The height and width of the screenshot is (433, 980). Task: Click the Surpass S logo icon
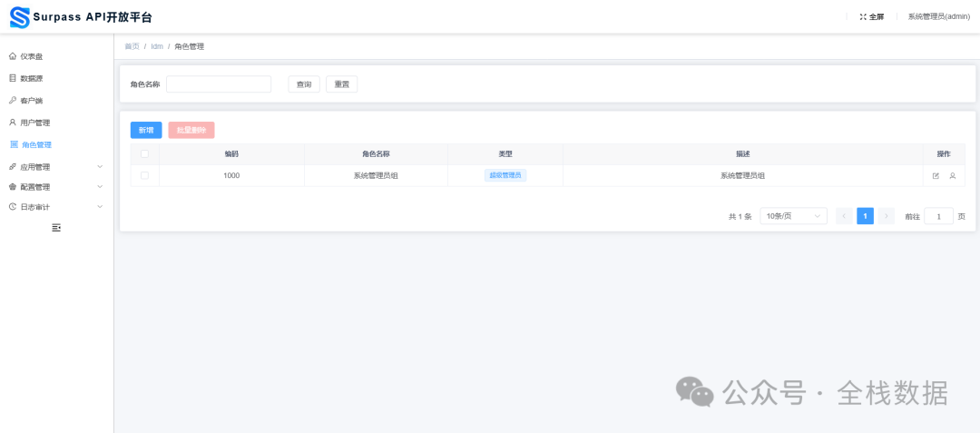click(x=19, y=17)
